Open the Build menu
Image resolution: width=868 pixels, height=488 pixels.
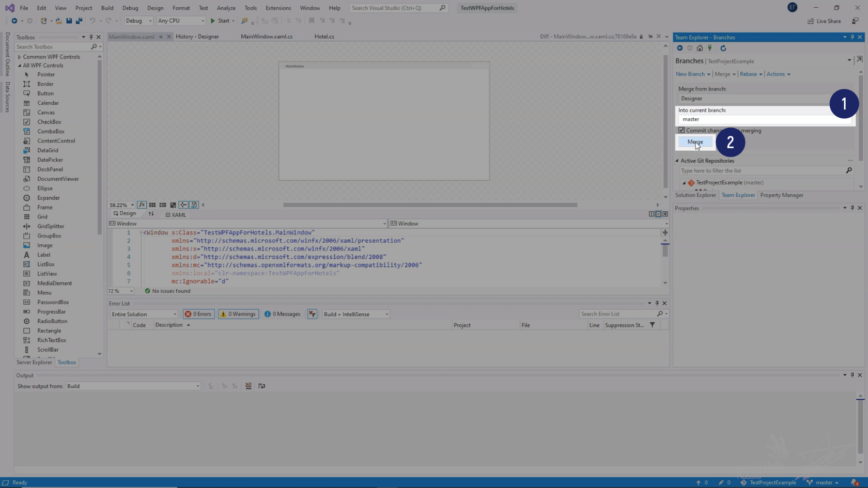coord(107,8)
